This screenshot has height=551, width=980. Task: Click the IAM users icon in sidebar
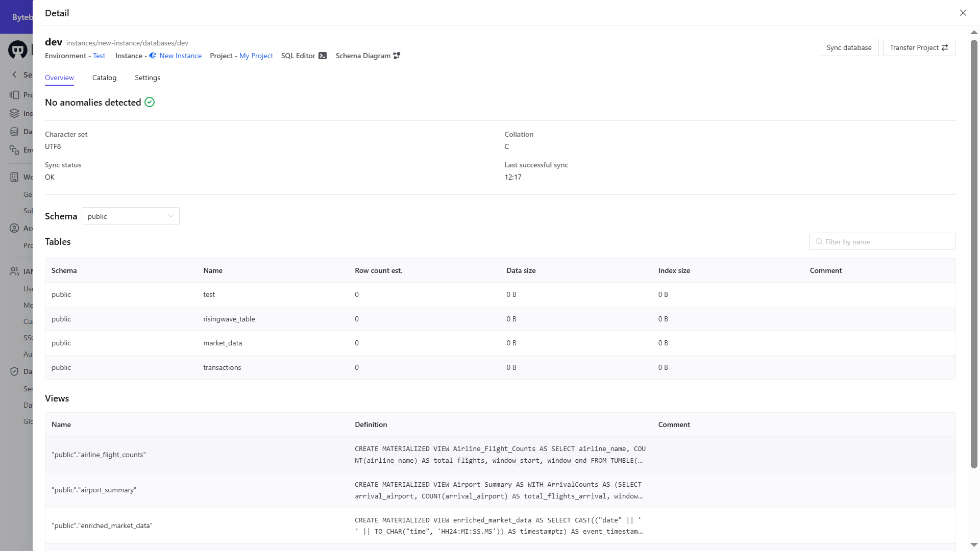click(14, 271)
